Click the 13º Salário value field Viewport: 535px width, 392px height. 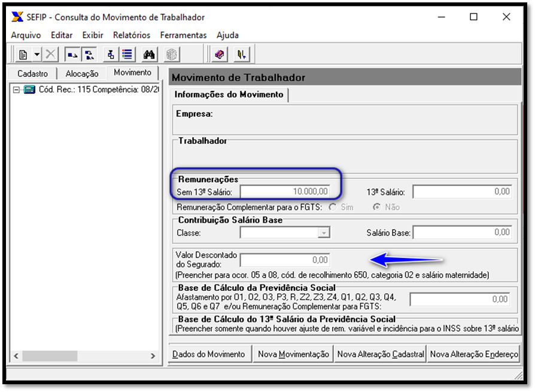pos(463,192)
